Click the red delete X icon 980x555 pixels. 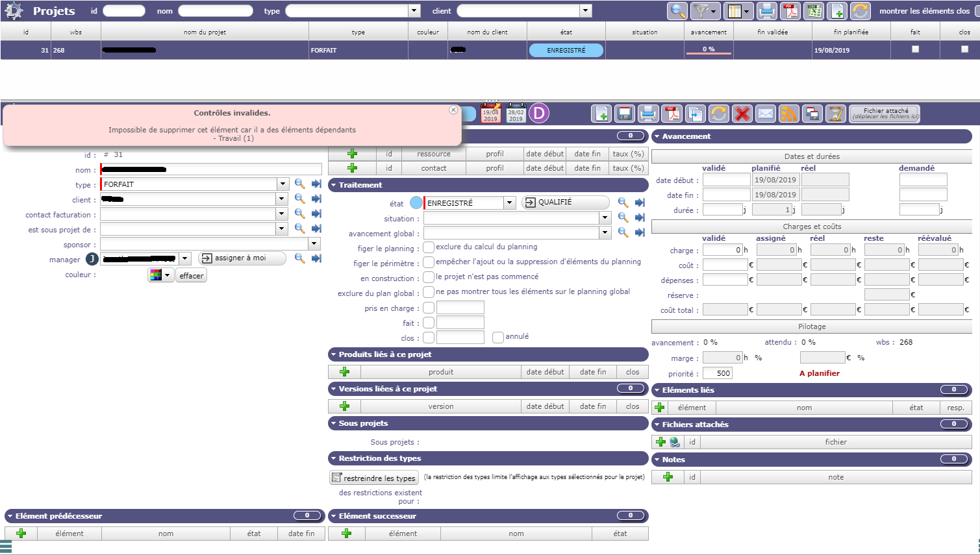click(x=742, y=114)
